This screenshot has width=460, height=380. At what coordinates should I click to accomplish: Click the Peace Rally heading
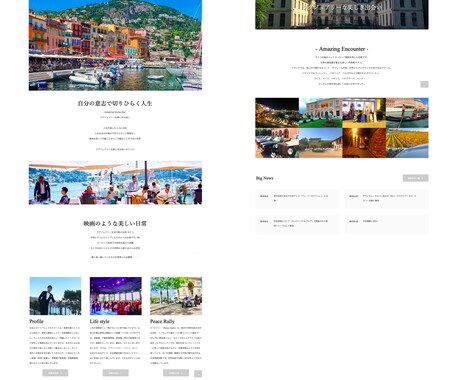pos(162,321)
